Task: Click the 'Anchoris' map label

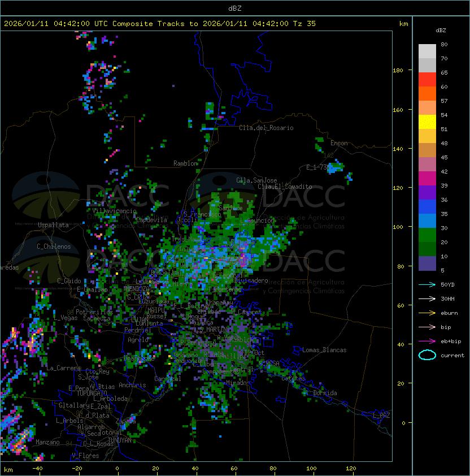Action: pyautogui.click(x=132, y=385)
